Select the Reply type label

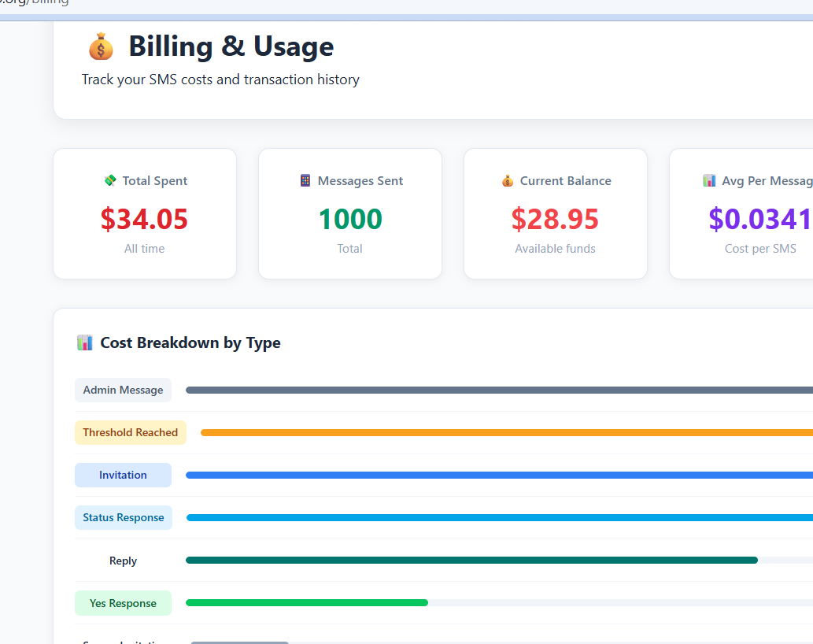pyautogui.click(x=123, y=561)
